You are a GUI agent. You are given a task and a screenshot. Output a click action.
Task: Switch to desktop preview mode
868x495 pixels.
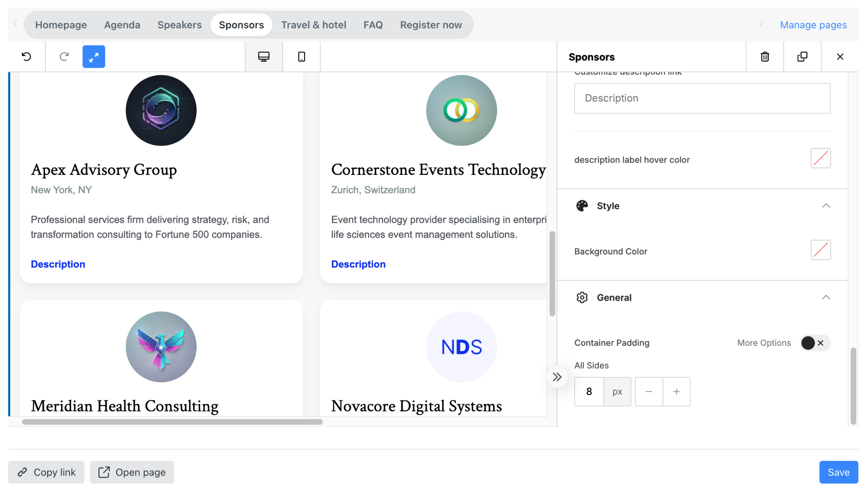coord(264,57)
